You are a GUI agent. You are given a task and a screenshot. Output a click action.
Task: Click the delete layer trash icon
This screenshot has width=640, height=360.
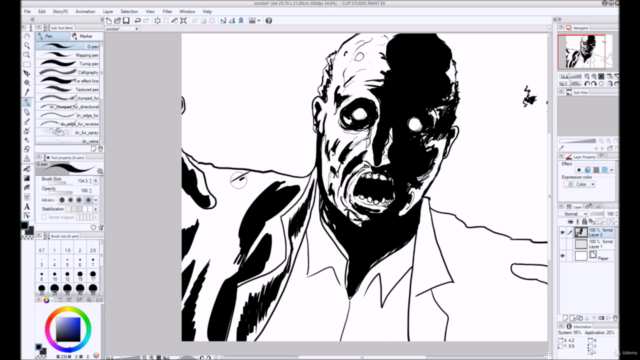tap(615, 318)
